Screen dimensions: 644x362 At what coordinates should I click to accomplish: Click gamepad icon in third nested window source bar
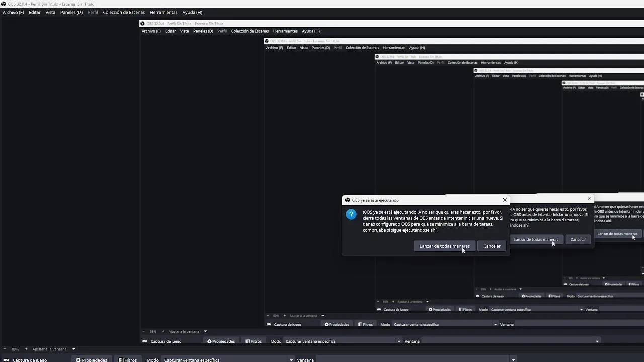tap(379, 310)
